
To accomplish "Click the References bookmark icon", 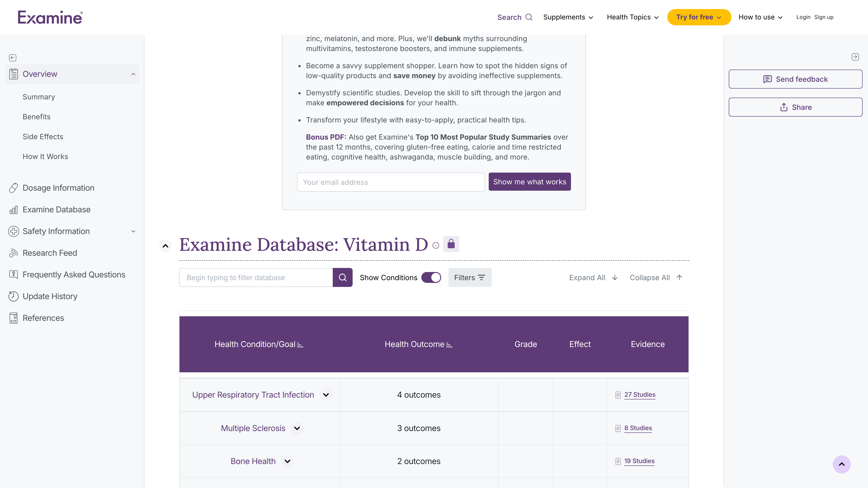I will [x=14, y=318].
